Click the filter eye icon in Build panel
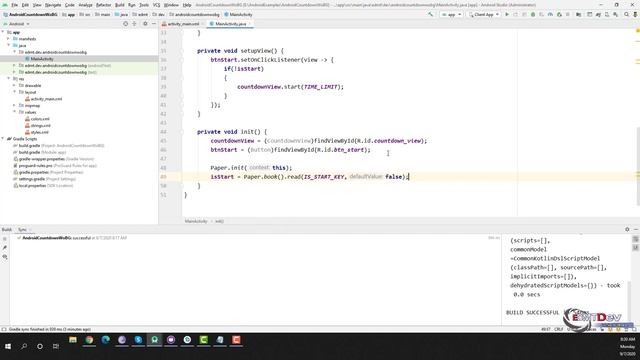 pos(5,257)
